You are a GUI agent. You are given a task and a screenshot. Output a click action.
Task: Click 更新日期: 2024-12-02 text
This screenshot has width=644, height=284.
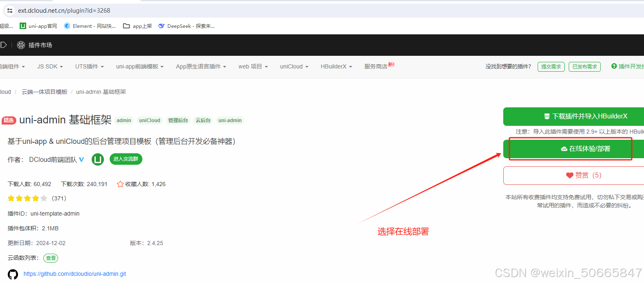(36, 243)
